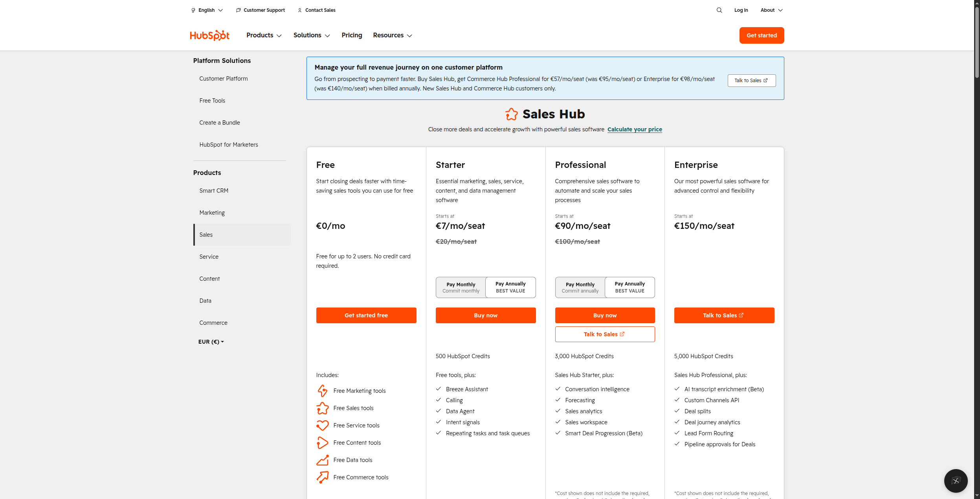Expand the Solutions navigation menu
The width and height of the screenshot is (980, 499).
click(312, 35)
